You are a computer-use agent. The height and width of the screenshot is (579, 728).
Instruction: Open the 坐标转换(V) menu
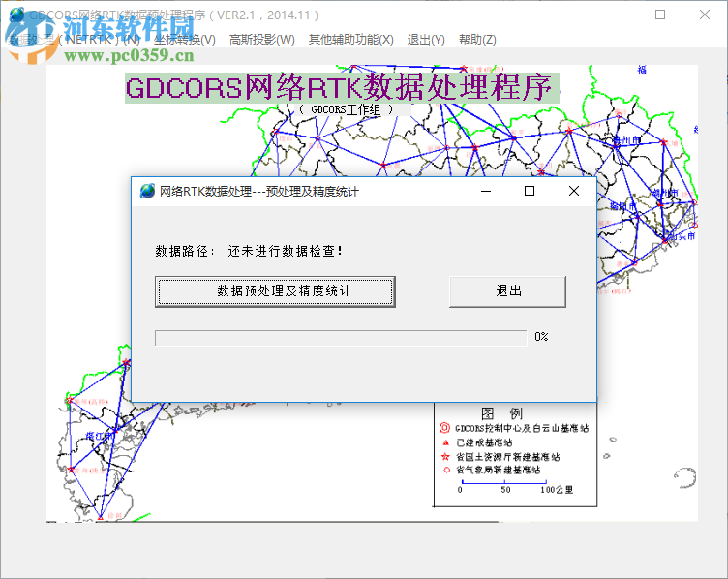(x=185, y=40)
